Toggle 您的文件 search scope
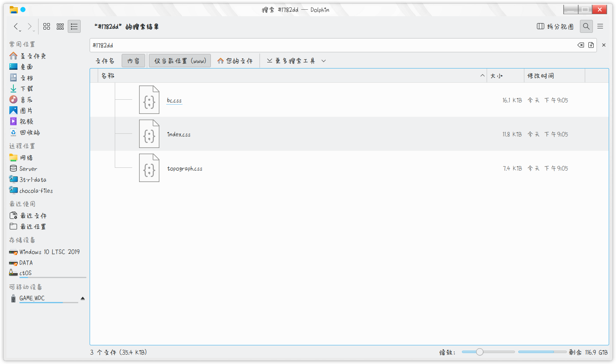The image size is (616, 364). pyautogui.click(x=235, y=61)
